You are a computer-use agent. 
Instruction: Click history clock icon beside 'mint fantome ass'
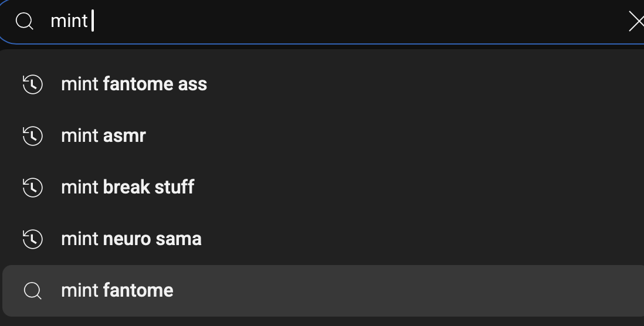tap(32, 84)
